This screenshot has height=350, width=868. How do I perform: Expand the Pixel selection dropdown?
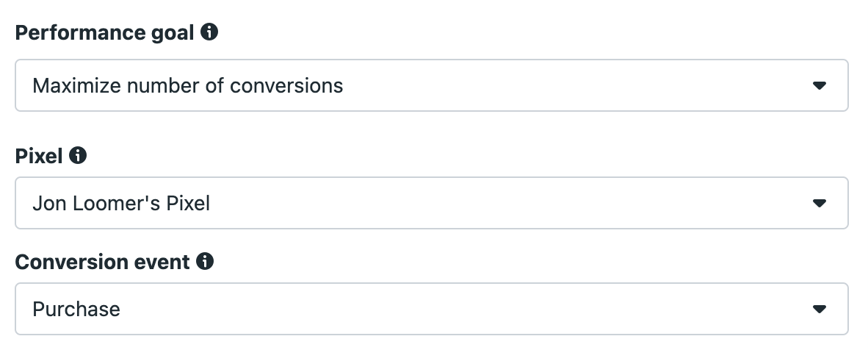431,203
